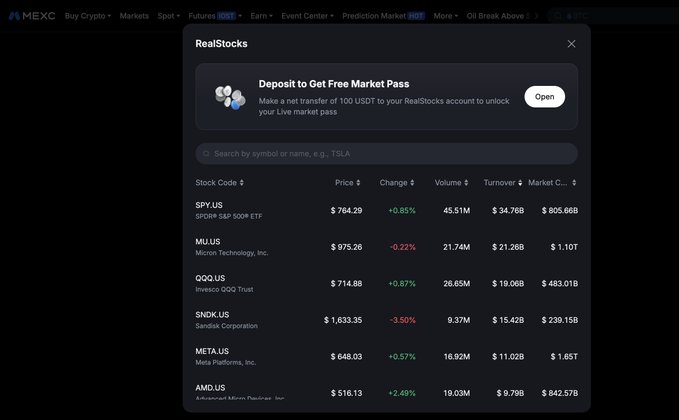Screen dimensions: 679x420
Task: Expand the Spot menu
Action: (x=168, y=16)
